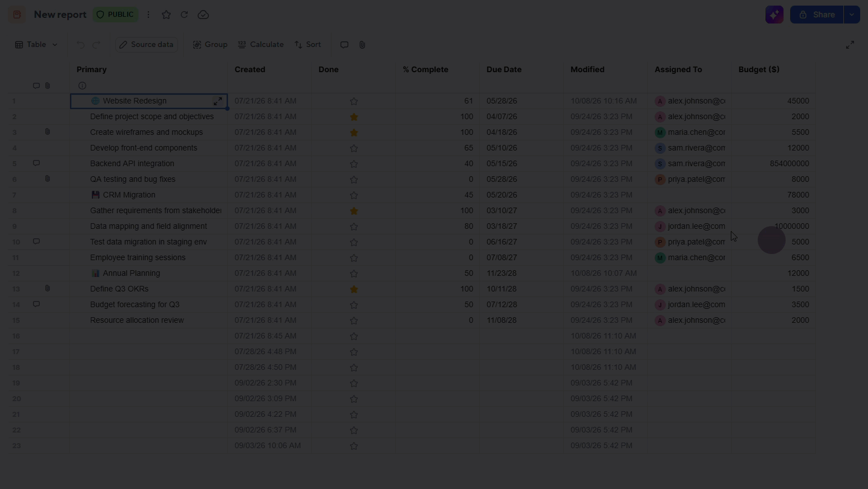The height and width of the screenshot is (489, 868).
Task: Click the Primary column info icon
Action: (x=82, y=86)
